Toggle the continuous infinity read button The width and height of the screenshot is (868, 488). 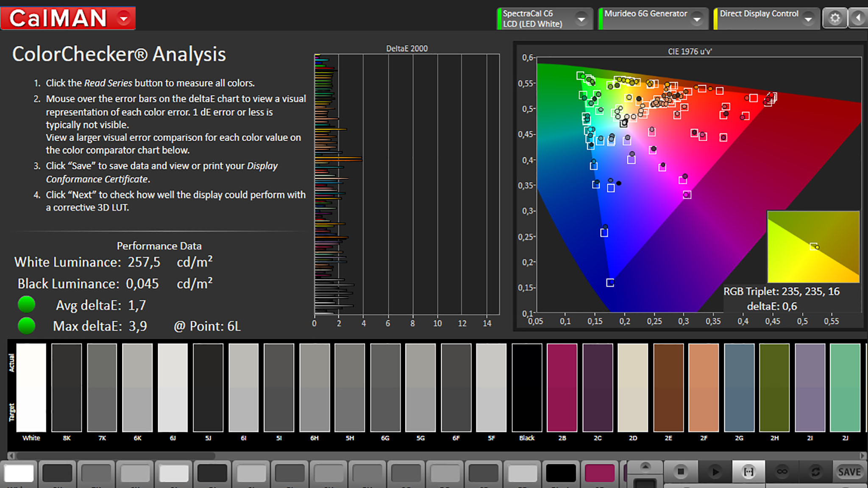(782, 471)
